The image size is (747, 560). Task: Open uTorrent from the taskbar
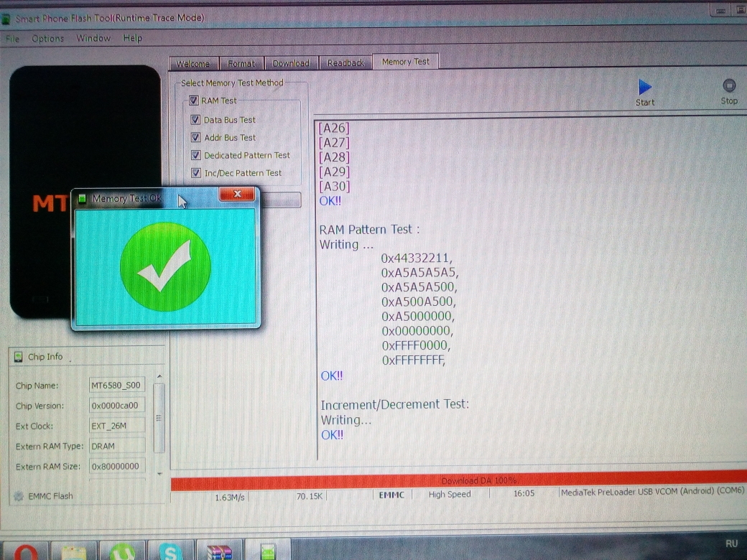(x=122, y=551)
